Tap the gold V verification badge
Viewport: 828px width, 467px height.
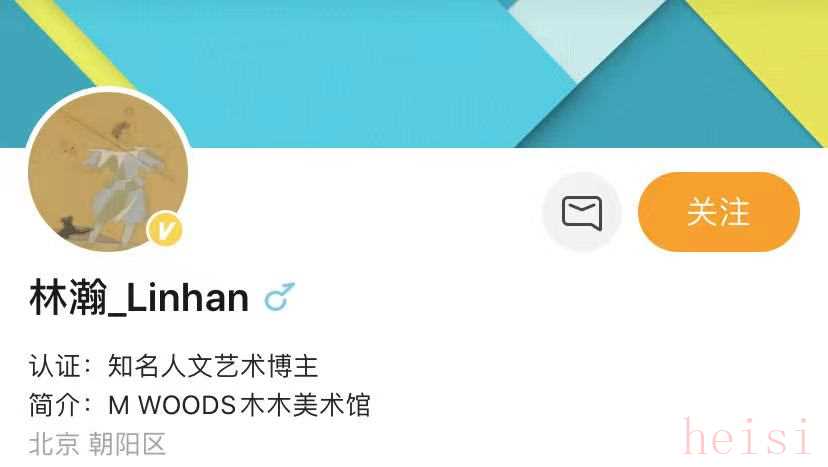(165, 229)
